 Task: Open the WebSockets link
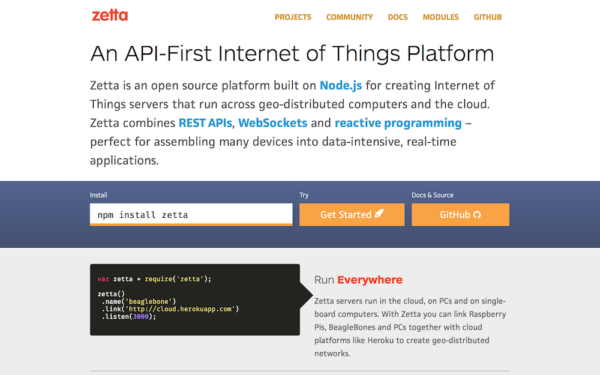click(273, 123)
